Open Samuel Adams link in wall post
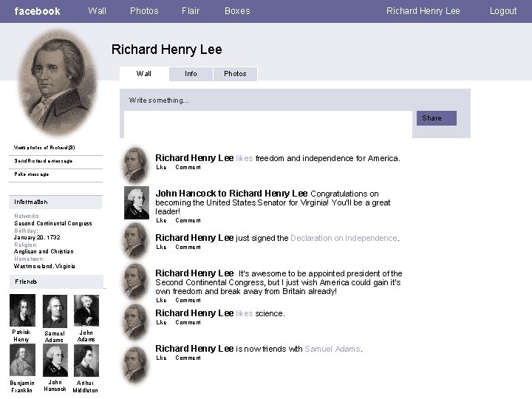 tap(332, 349)
